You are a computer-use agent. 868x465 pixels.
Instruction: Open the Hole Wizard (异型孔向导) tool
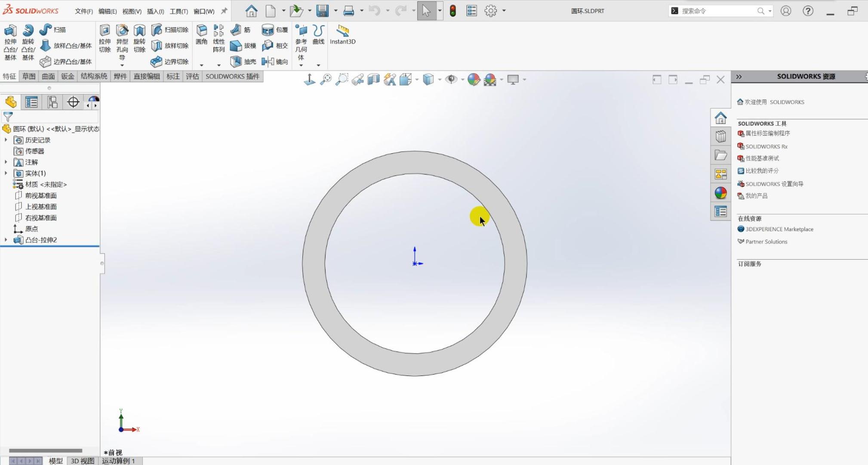(122, 31)
